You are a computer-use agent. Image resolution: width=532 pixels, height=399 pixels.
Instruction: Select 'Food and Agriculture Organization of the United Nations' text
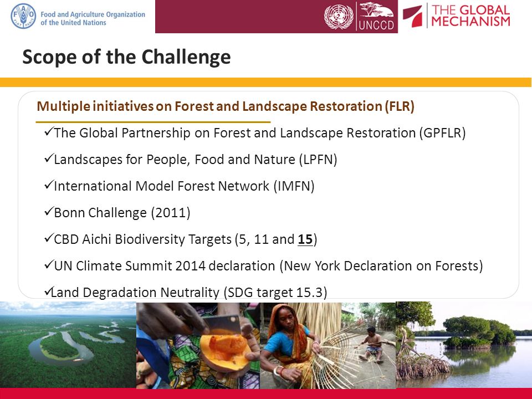point(93,18)
